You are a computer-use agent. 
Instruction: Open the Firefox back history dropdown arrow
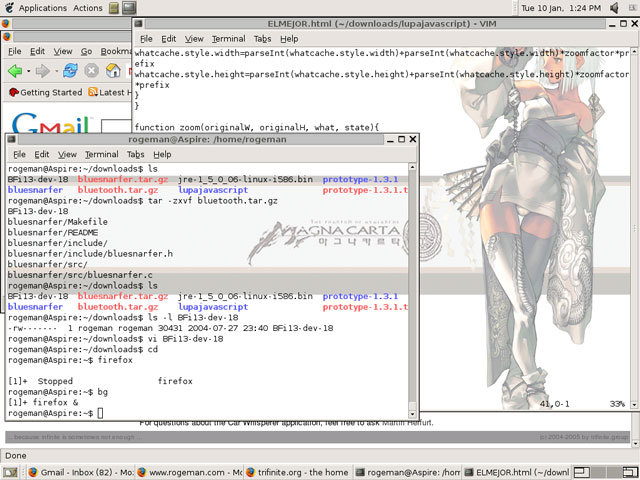[x=29, y=71]
